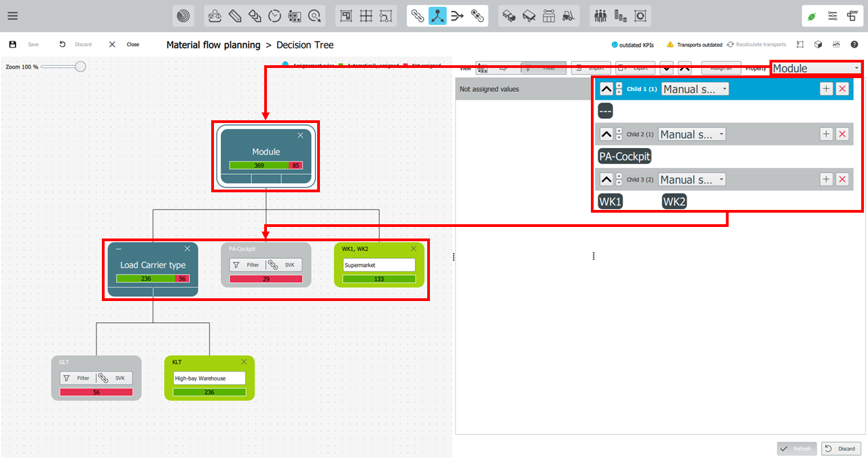Viewport: 868px width, 460px height.
Task: Click Recalculate transports
Action: [756, 44]
